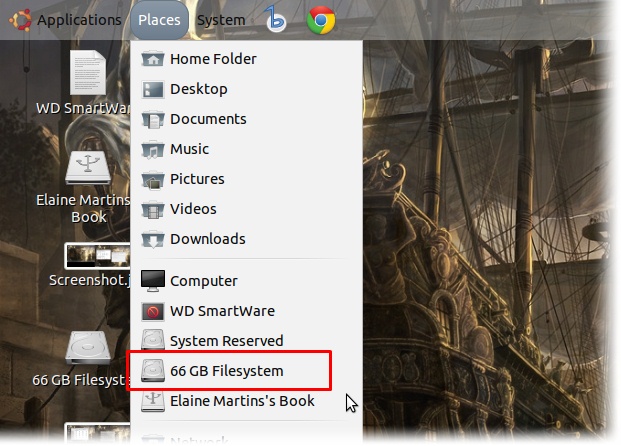
Task: Open Pictures from Places menu
Action: 246,179
